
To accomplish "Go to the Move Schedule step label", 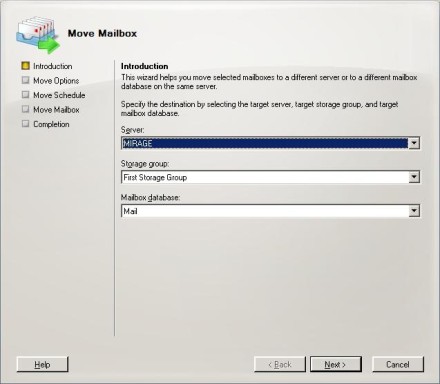I will [x=59, y=95].
